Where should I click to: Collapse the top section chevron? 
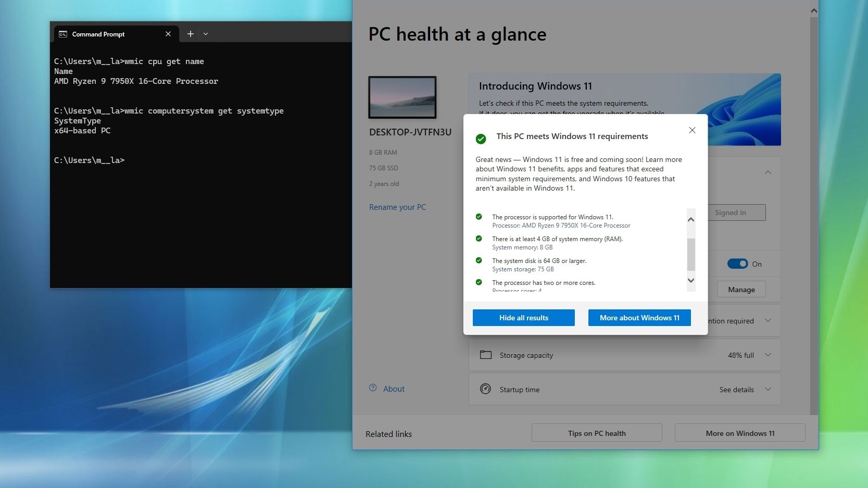[768, 172]
